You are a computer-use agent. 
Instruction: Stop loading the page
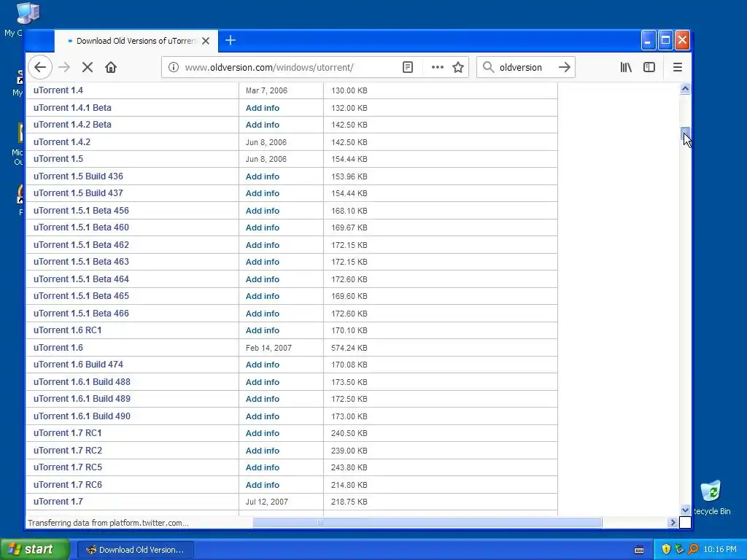88,67
